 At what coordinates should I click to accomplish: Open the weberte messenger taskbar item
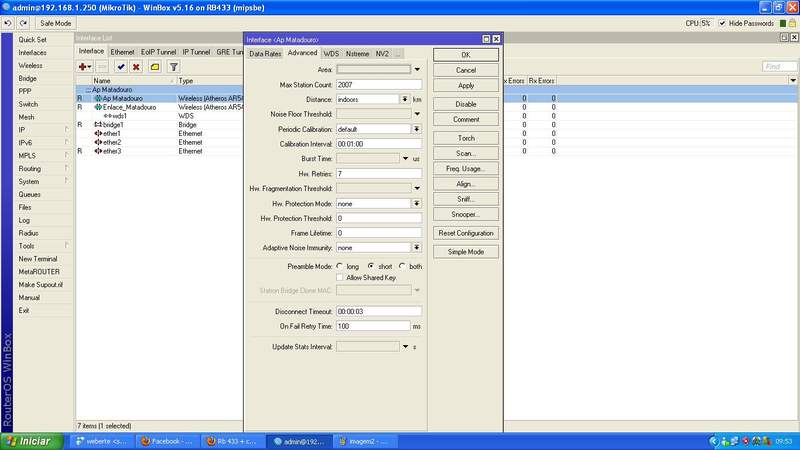(102, 441)
